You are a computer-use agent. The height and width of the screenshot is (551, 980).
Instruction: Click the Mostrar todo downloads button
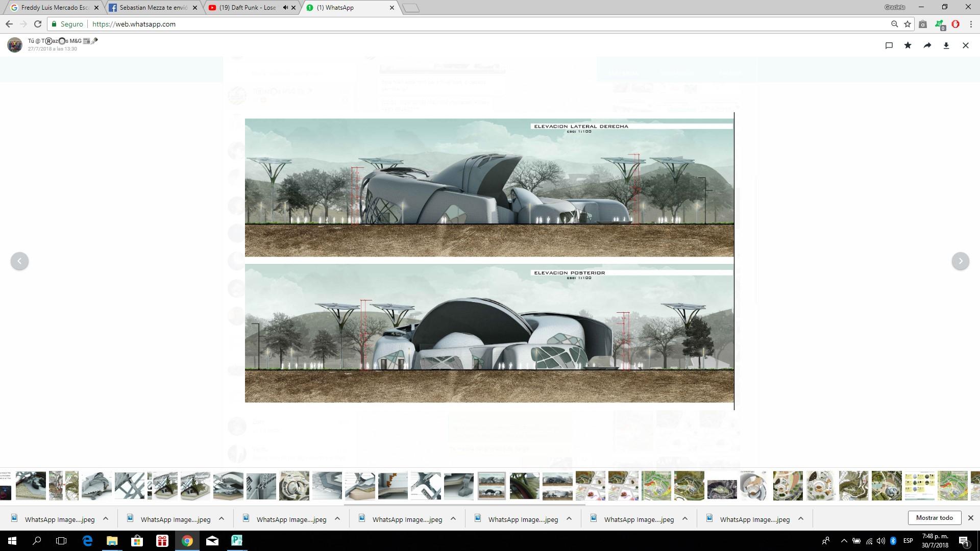(x=934, y=518)
